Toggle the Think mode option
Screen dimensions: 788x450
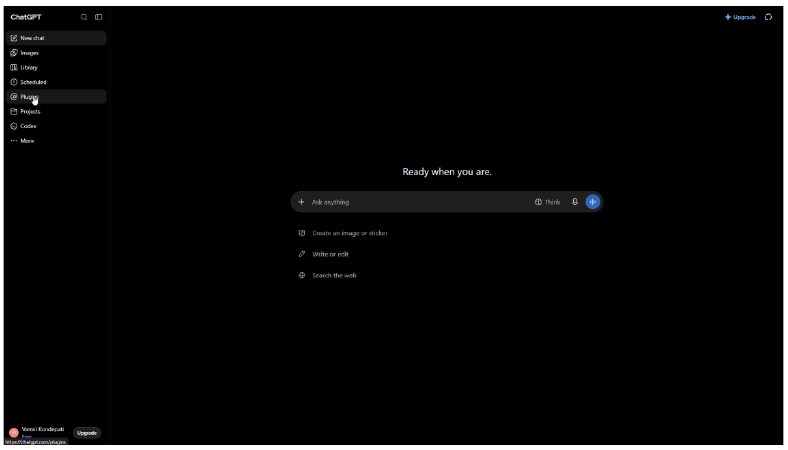(x=547, y=202)
